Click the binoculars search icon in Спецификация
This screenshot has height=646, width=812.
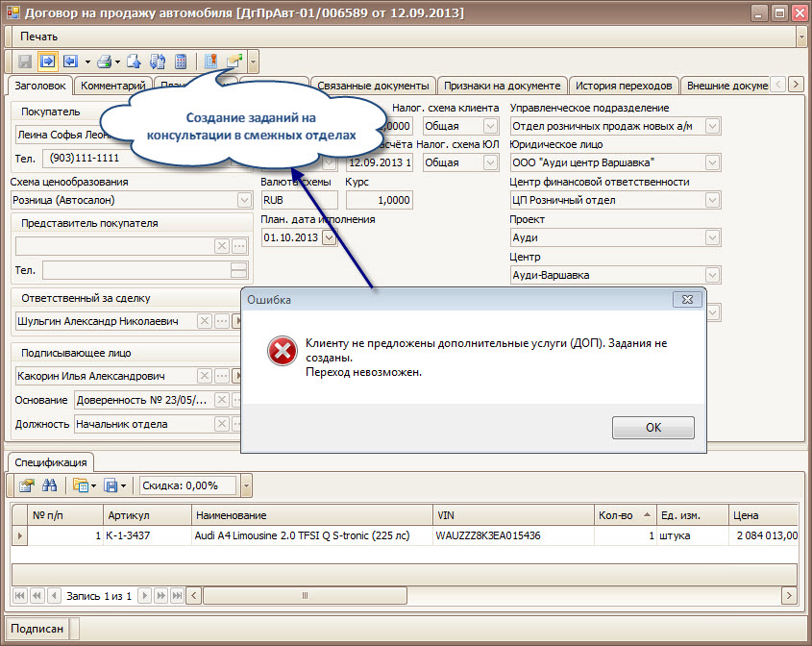(x=49, y=485)
